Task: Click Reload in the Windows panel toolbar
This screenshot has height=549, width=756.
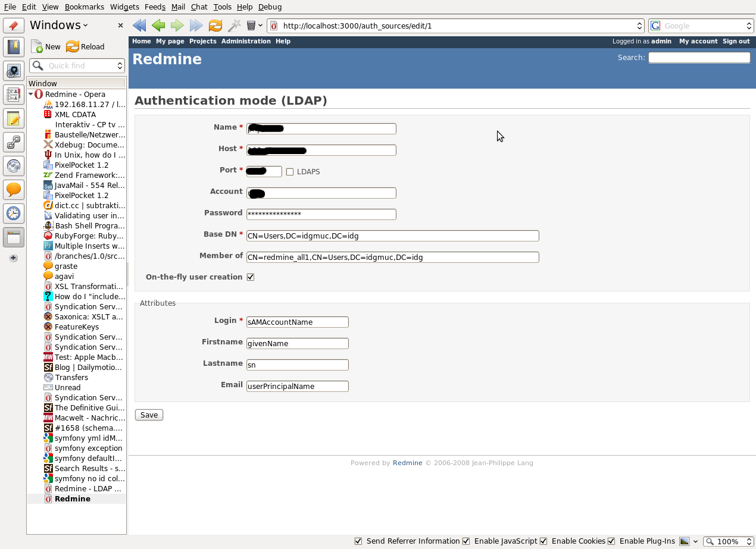Action: click(85, 46)
